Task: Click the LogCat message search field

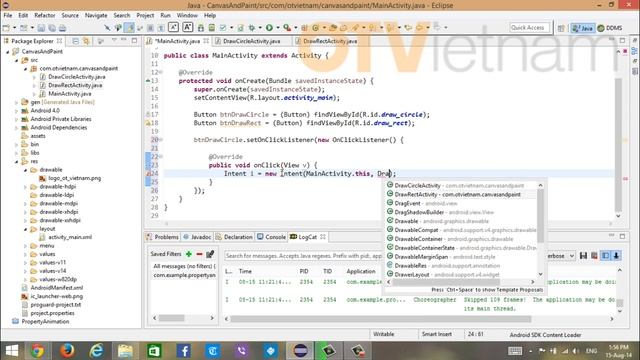Action: 303,256
